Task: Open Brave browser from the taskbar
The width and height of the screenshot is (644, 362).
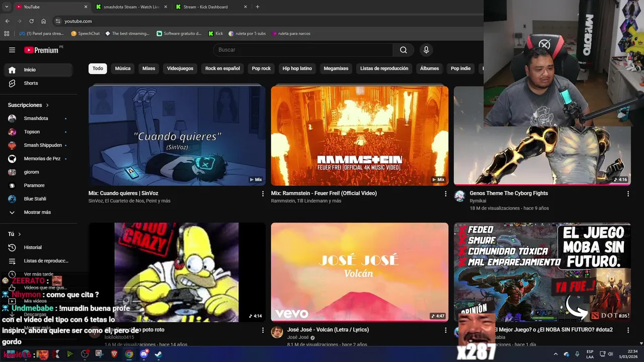Action: 114,354
